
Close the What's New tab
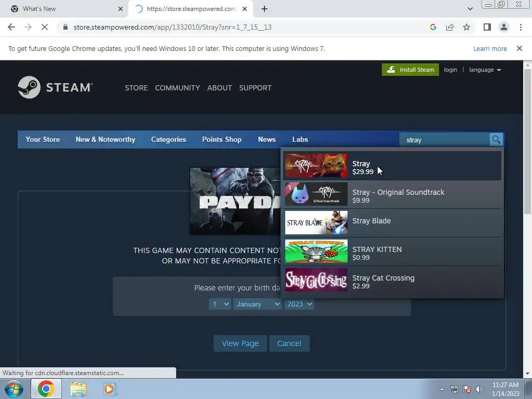click(x=121, y=9)
